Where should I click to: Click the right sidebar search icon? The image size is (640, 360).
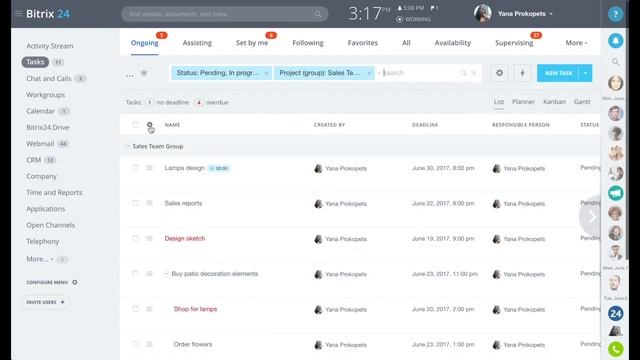click(x=616, y=62)
